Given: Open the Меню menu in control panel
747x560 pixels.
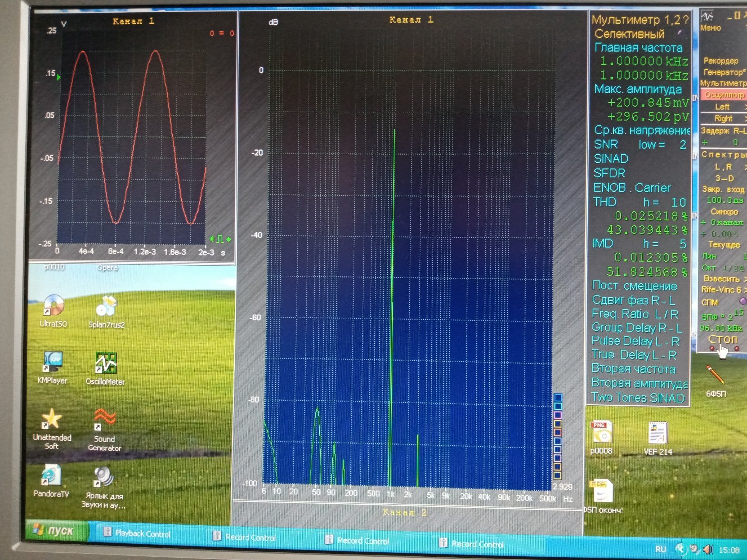Looking at the screenshot, I should (x=710, y=28).
